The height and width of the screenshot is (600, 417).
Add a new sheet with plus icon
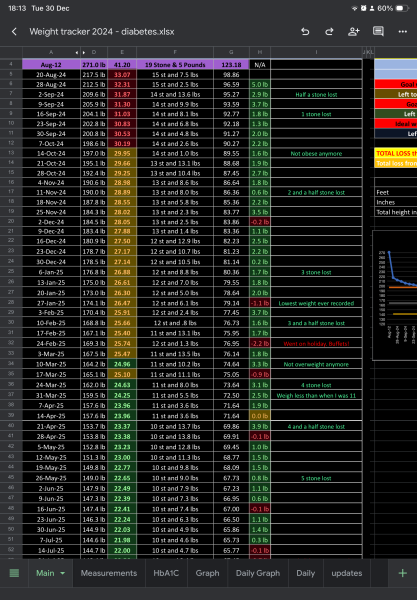click(402, 573)
